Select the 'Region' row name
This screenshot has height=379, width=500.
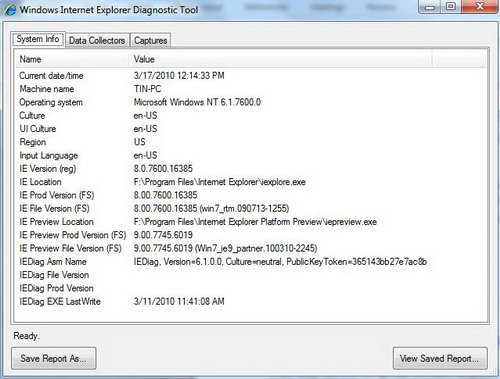pos(33,142)
